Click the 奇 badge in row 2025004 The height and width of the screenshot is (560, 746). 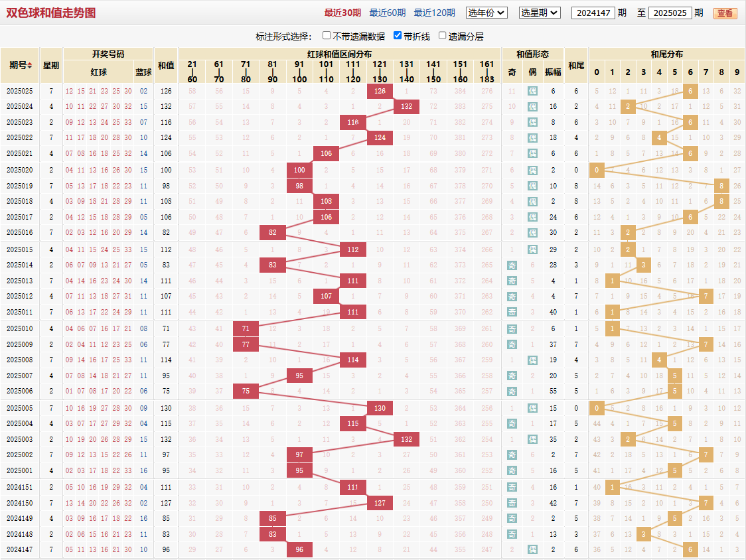512,424
